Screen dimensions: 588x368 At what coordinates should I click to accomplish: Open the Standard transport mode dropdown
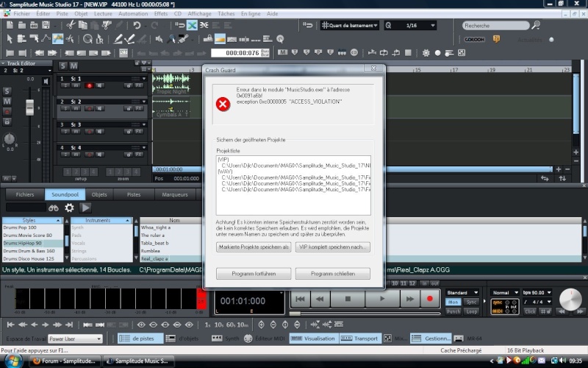tap(462, 292)
